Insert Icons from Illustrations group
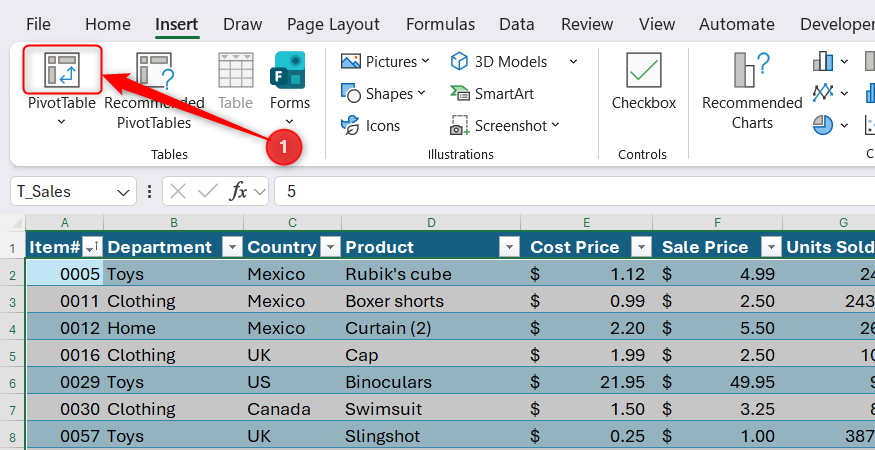Image resolution: width=875 pixels, height=450 pixels. [371, 126]
